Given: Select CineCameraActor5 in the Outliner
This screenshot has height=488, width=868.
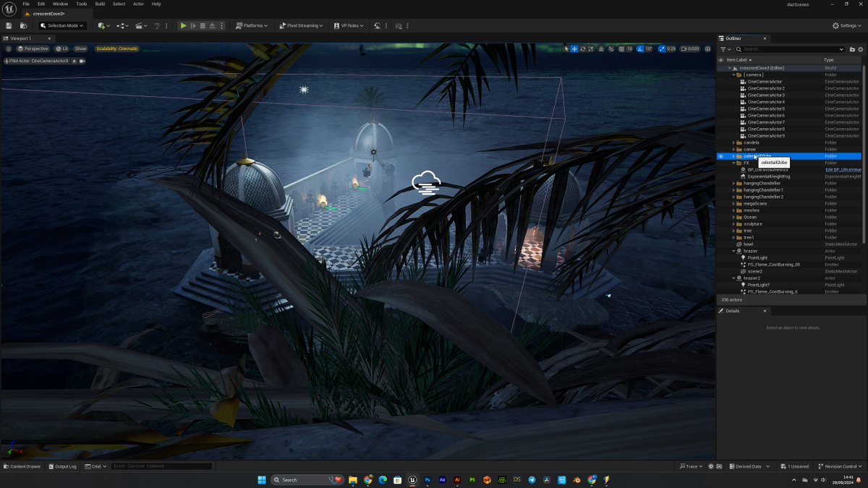Looking at the screenshot, I should [766, 108].
